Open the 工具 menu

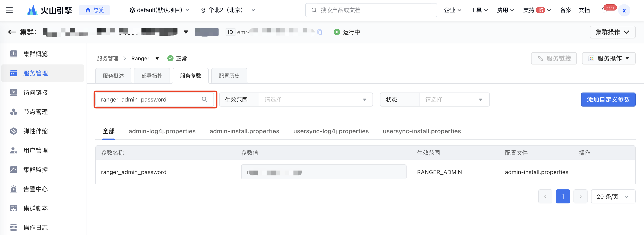point(479,10)
